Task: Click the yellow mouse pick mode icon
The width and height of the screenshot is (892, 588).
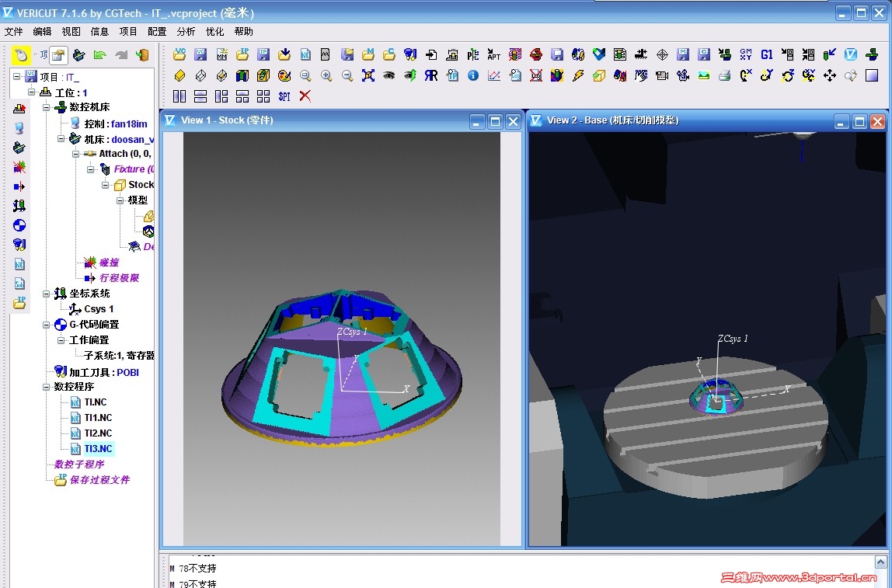Action: 21,54
